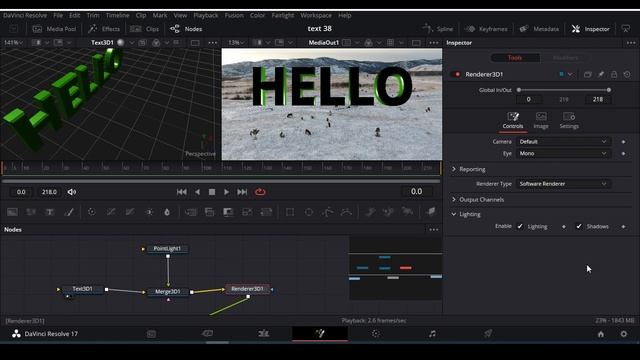
Task: Select the Blur droplet tool
Action: click(x=167, y=212)
